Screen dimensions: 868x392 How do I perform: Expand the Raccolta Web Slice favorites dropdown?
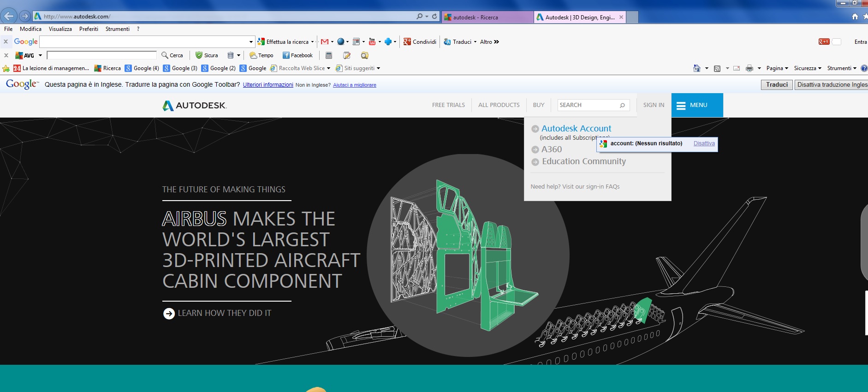tap(328, 68)
